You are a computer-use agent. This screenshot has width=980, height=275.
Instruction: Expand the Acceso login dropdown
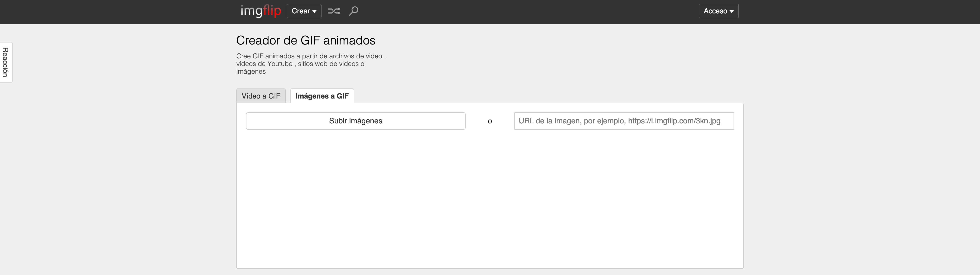(718, 11)
